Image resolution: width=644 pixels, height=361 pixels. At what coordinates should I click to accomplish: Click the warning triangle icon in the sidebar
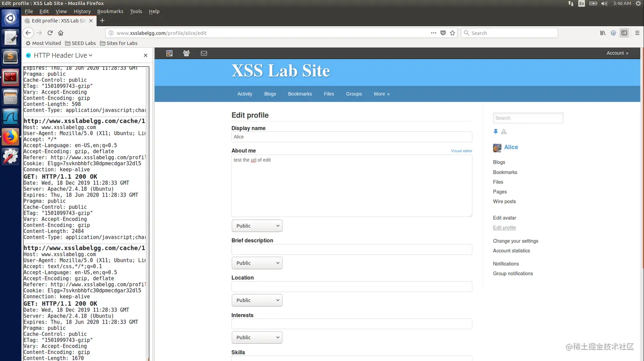point(504,132)
